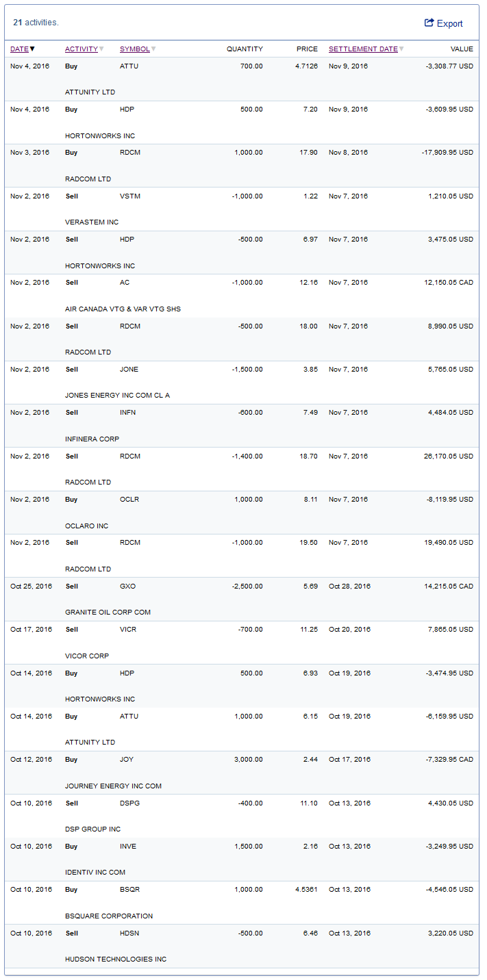
Task: Click the sort arrow beside Settlement Date
Action: 401,49
